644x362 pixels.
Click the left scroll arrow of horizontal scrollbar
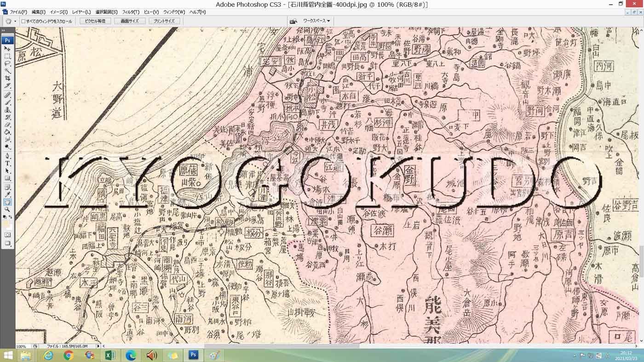pos(103,346)
